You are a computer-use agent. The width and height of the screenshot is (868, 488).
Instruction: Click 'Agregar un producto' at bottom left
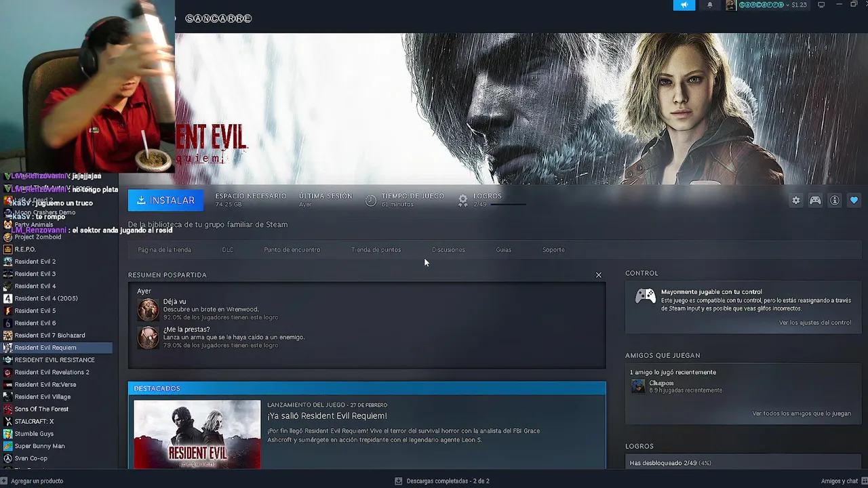[37, 481]
